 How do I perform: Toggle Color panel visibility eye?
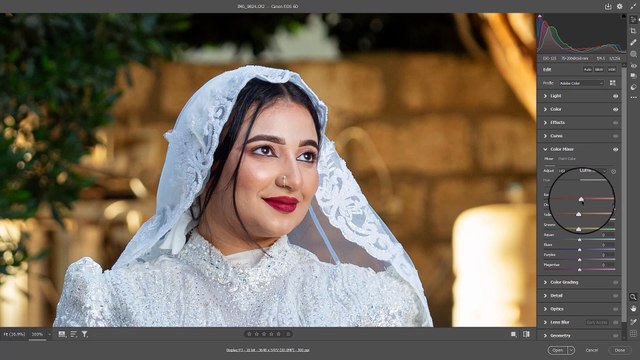(615, 109)
